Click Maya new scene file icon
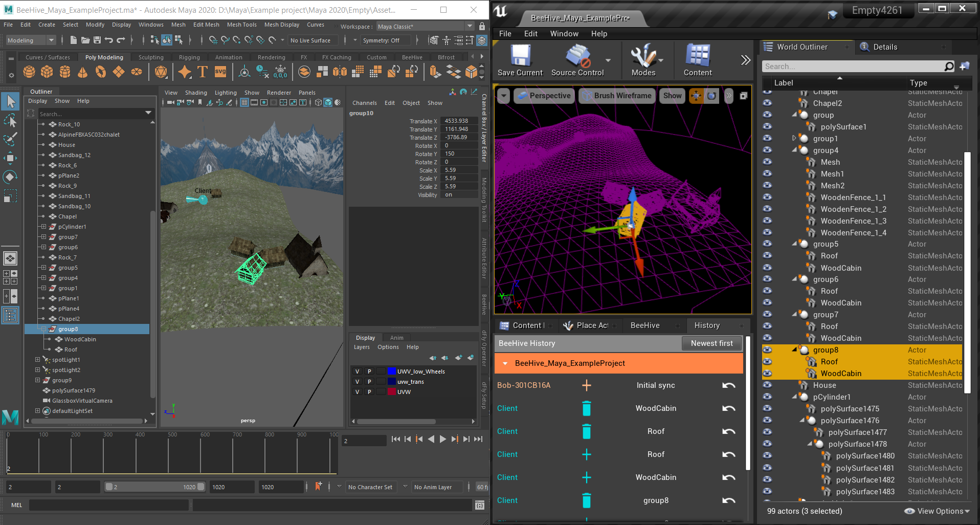 point(73,40)
